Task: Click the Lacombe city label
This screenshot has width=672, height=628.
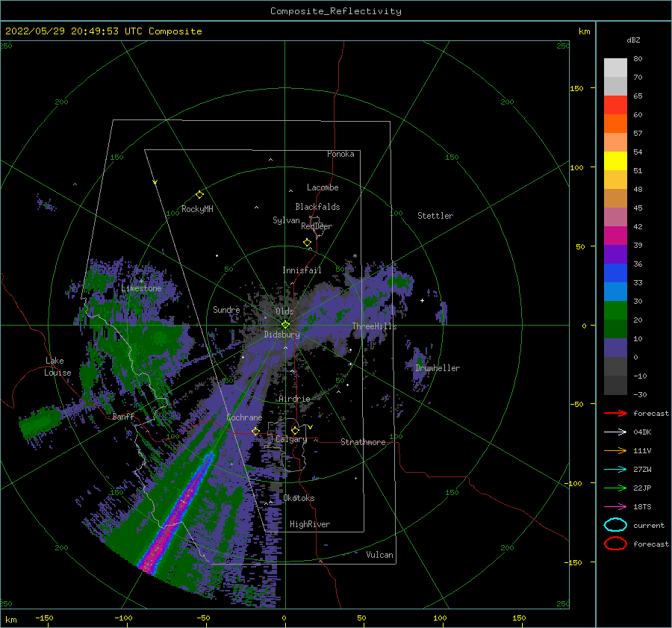Action: pyautogui.click(x=323, y=187)
